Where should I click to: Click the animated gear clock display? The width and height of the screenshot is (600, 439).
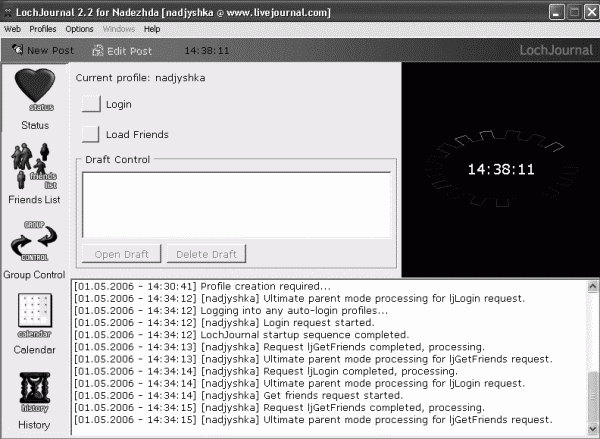[501, 169]
